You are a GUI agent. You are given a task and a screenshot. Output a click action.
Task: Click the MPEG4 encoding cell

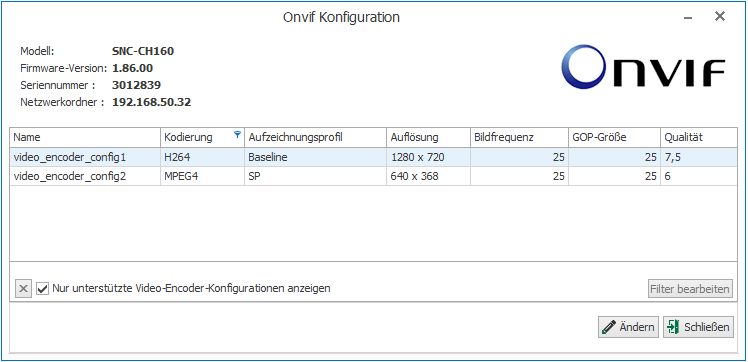pyautogui.click(x=202, y=176)
